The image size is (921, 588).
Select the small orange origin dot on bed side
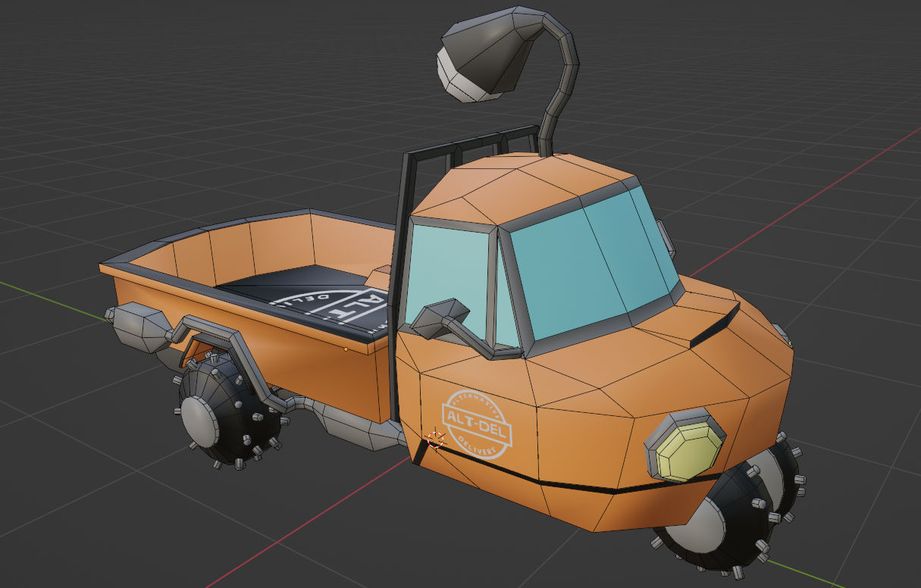point(346,349)
